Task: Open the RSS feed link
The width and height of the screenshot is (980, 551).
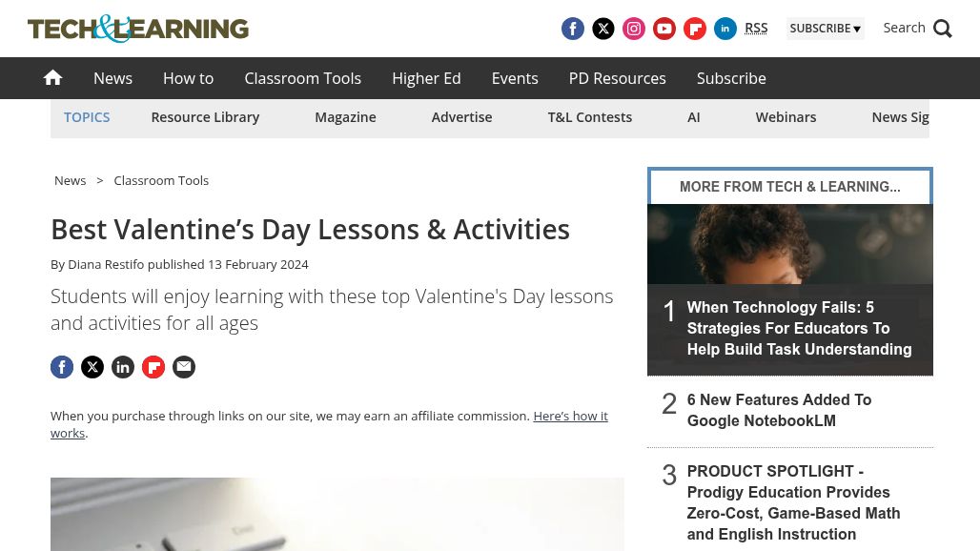Action: pos(756,28)
